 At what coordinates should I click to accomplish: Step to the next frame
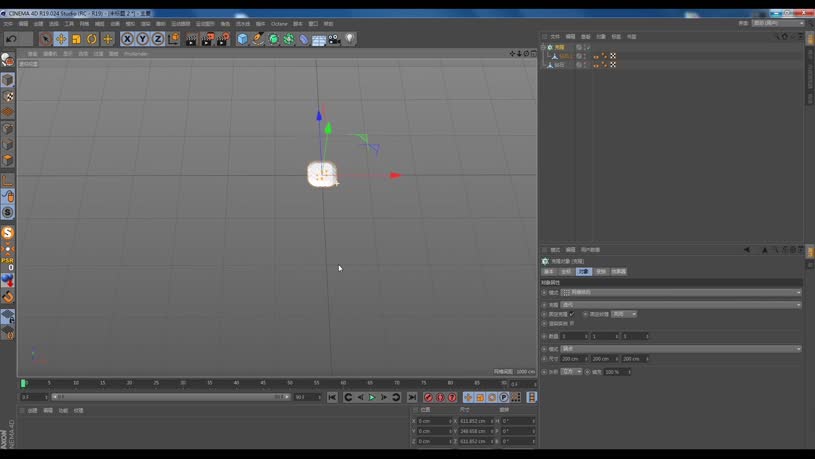(x=384, y=397)
